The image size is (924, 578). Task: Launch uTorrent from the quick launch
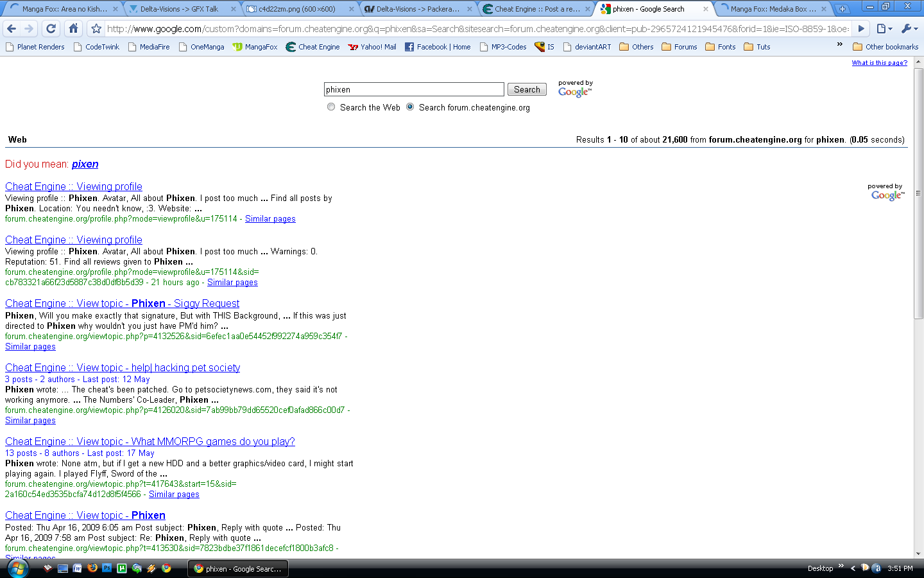pos(122,568)
